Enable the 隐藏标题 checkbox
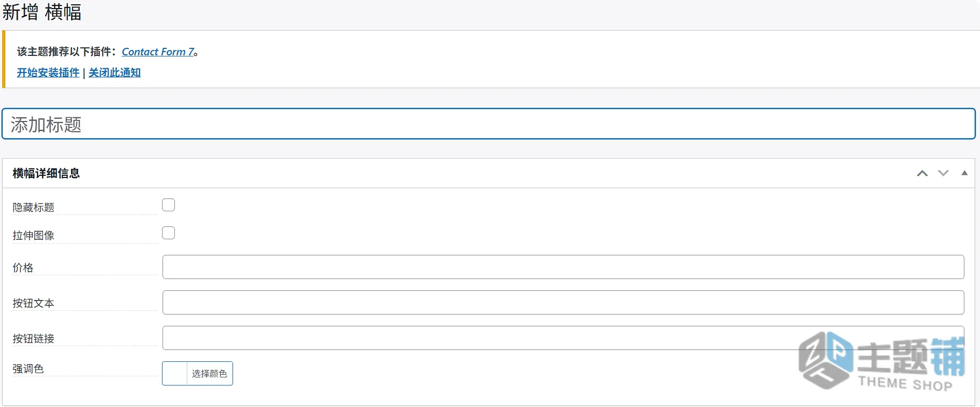The height and width of the screenshot is (407, 980). (x=168, y=205)
